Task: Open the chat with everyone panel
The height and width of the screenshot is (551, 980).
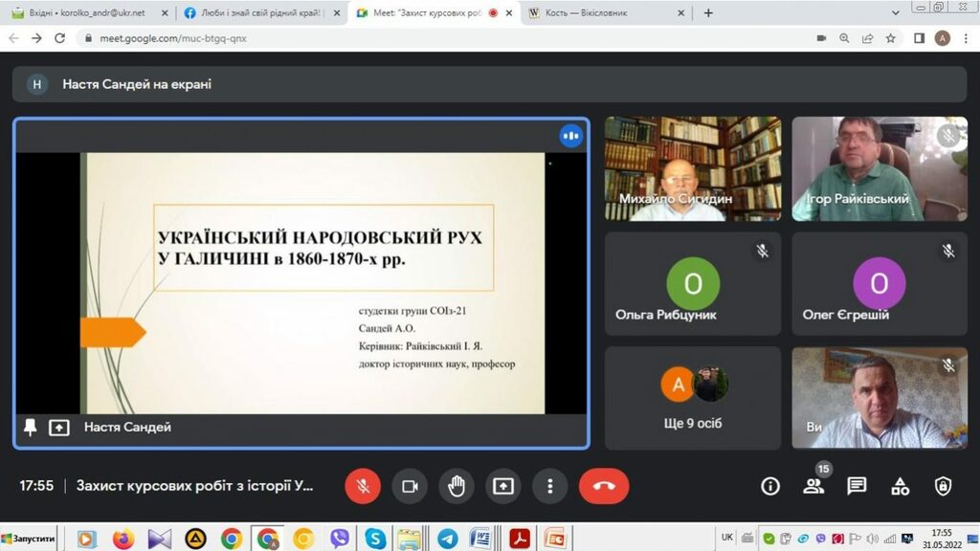Action: (857, 486)
